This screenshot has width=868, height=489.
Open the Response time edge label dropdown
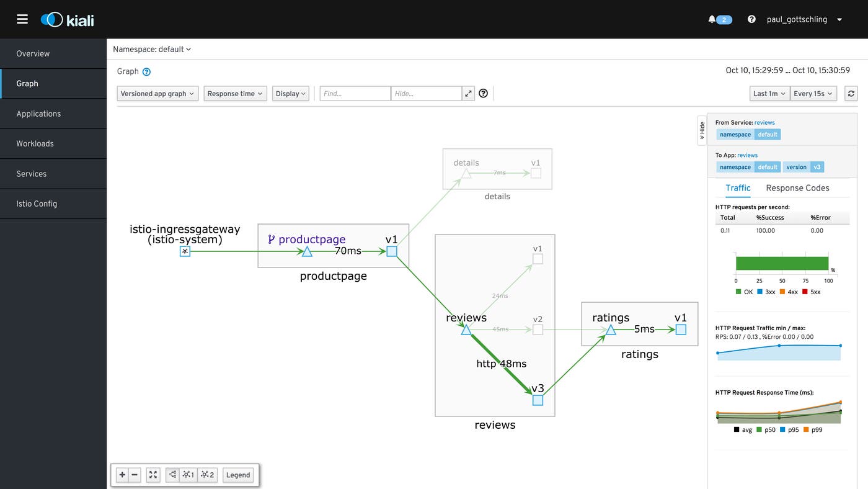pyautogui.click(x=235, y=94)
